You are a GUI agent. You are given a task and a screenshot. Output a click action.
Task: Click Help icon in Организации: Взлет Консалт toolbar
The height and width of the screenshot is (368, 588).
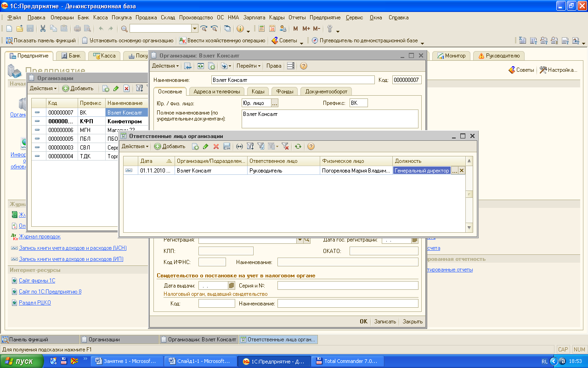pyautogui.click(x=303, y=66)
